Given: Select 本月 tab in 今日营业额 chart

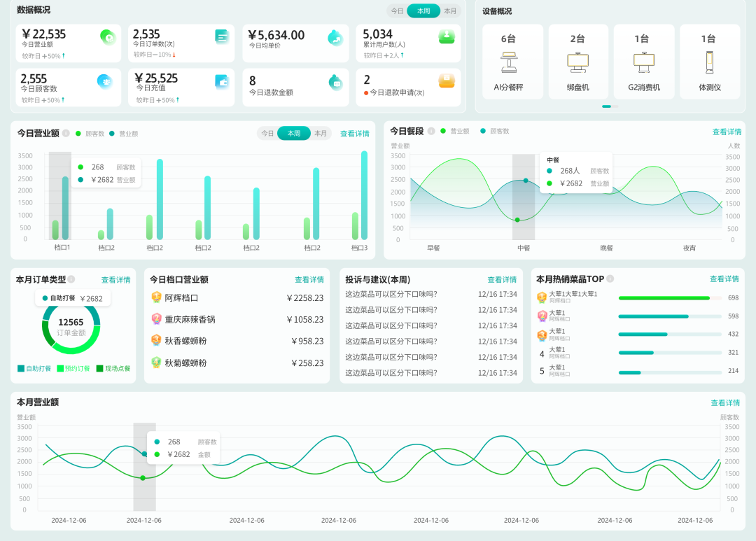Looking at the screenshot, I should [321, 134].
